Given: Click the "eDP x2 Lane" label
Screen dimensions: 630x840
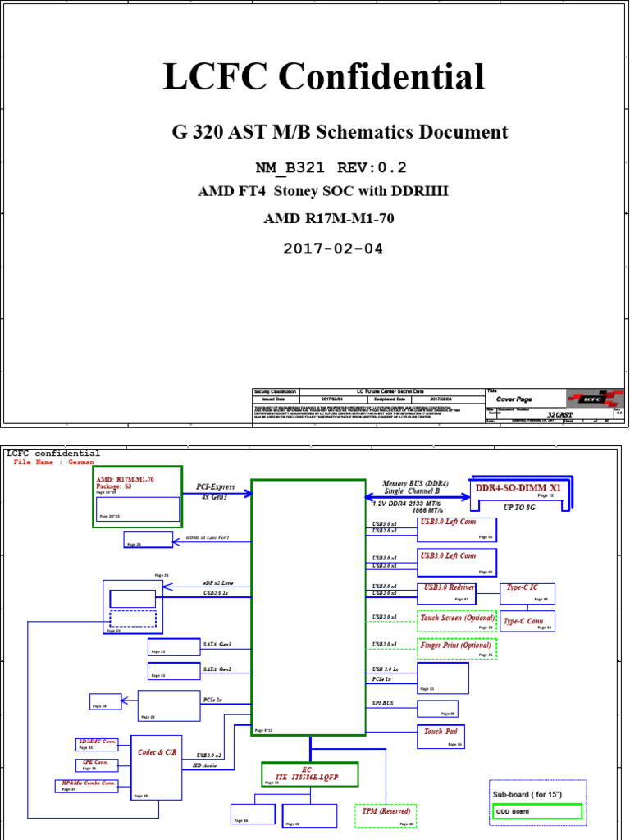Looking at the screenshot, I should [x=218, y=582].
